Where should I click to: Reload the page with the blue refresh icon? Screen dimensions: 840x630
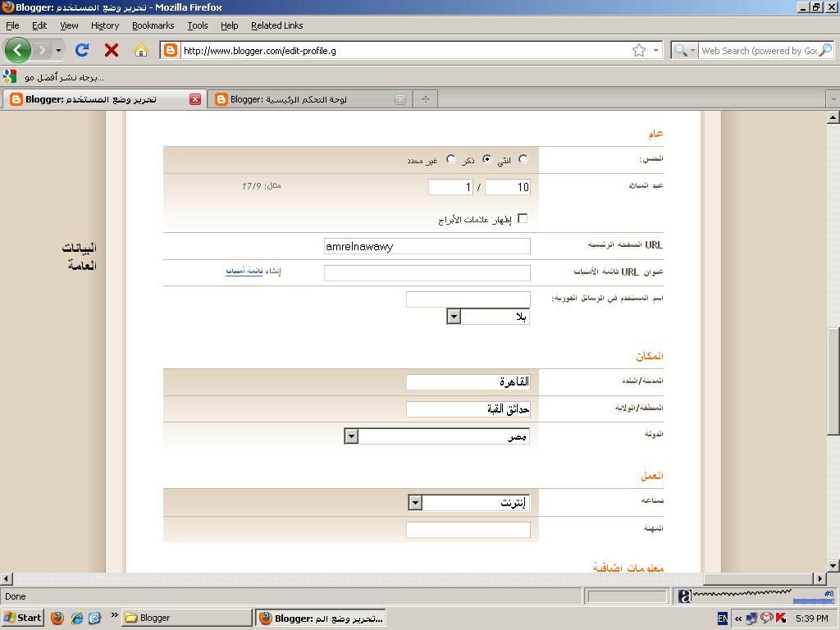[82, 50]
